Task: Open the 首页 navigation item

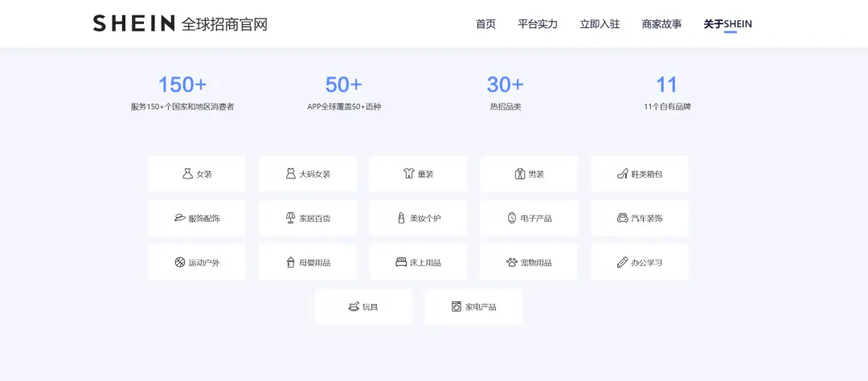Action: (485, 24)
